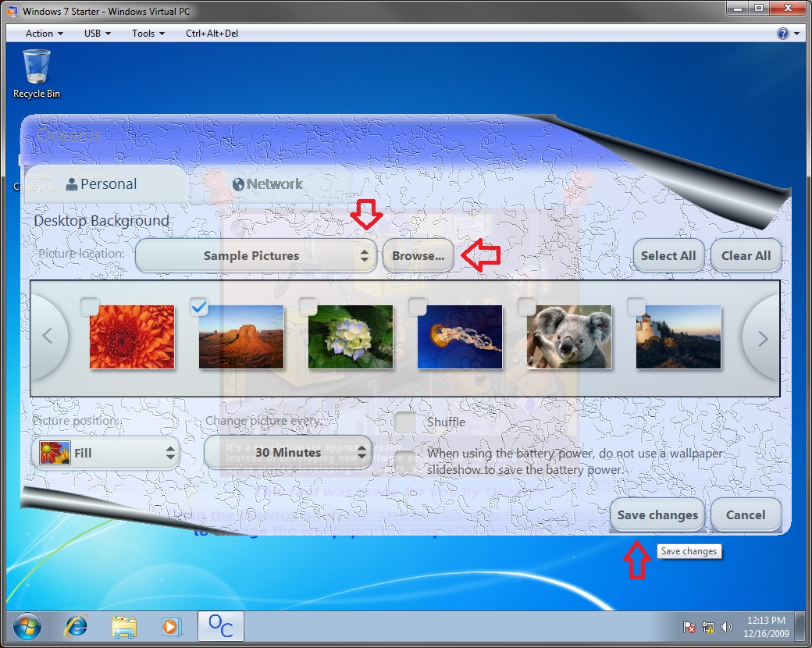
Task: Change the 30 Minutes interval dropdown
Action: click(x=287, y=452)
